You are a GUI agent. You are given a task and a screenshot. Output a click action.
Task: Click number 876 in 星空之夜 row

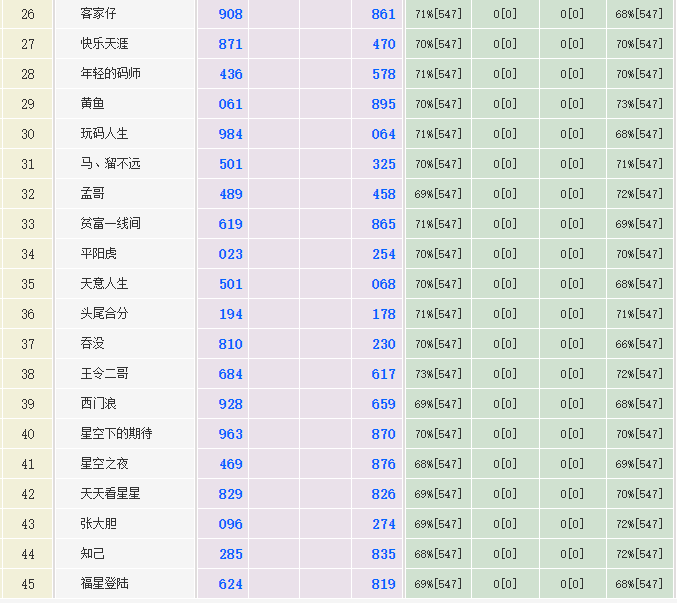383,464
